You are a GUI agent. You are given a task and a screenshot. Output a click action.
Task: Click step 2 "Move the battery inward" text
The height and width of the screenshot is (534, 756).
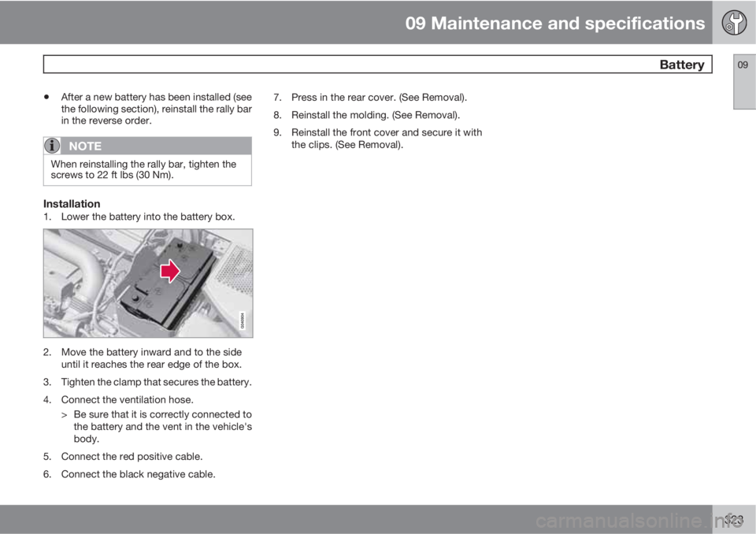151,358
